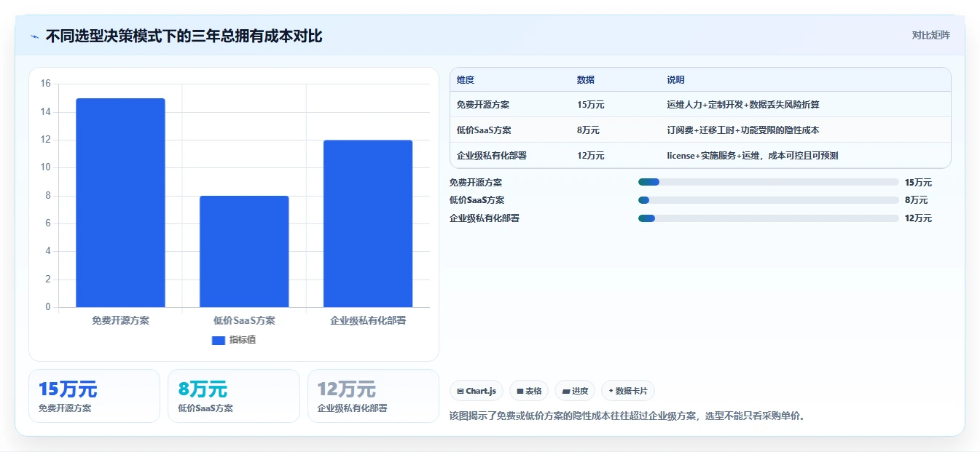This screenshot has width=980, height=452.
Task: Click 运维人力+定制开发+数据丢失风险折算 description
Action: point(743,105)
